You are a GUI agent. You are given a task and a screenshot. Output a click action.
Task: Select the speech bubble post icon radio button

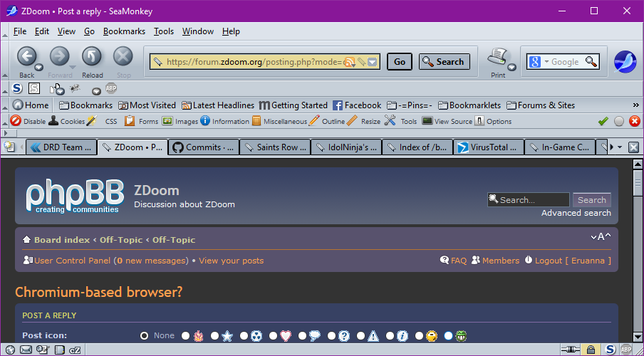pyautogui.click(x=302, y=336)
